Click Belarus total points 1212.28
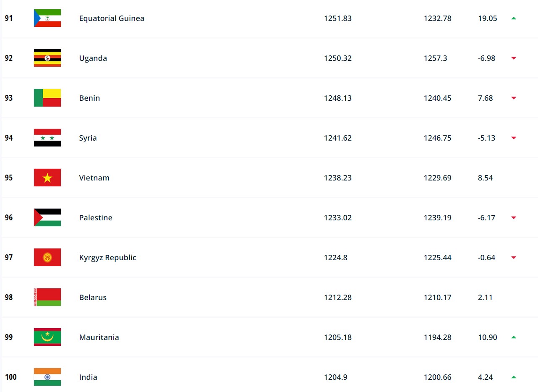Viewport: 538px width, 392px height. [338, 297]
